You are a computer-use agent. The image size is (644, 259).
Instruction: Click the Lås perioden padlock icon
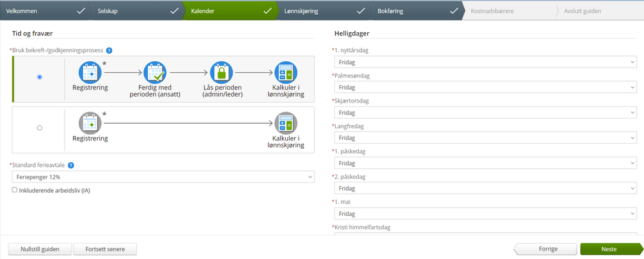(221, 73)
